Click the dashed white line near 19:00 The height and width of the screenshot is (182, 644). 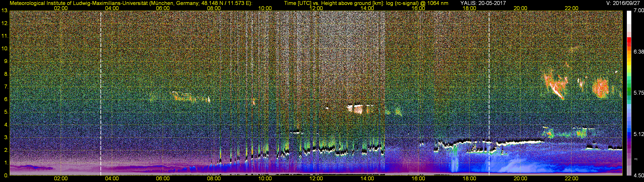tap(489, 93)
